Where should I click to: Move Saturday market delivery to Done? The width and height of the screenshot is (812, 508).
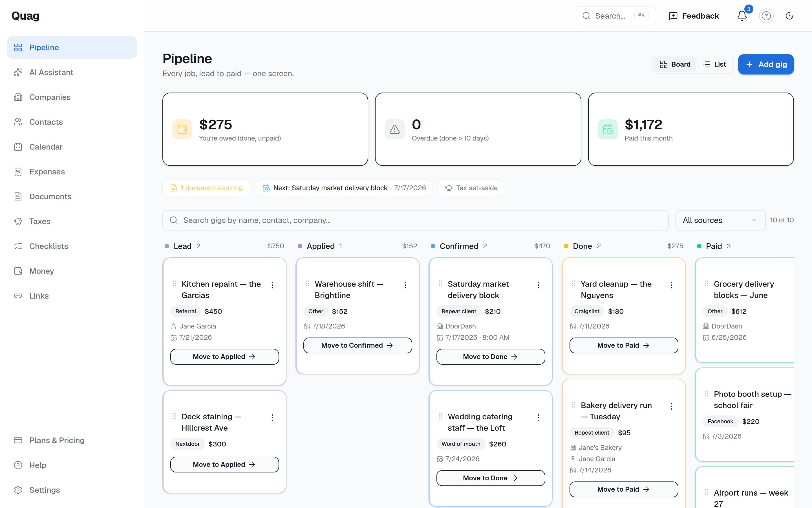tap(491, 356)
